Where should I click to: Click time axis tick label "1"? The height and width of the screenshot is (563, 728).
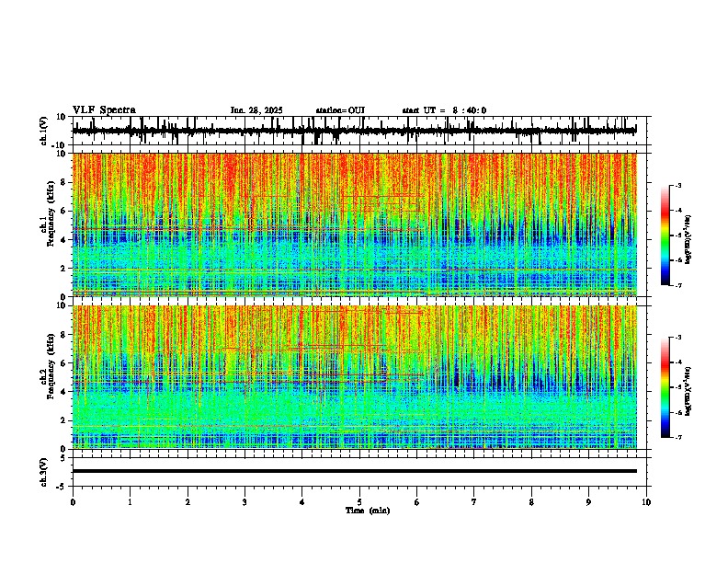click(130, 502)
